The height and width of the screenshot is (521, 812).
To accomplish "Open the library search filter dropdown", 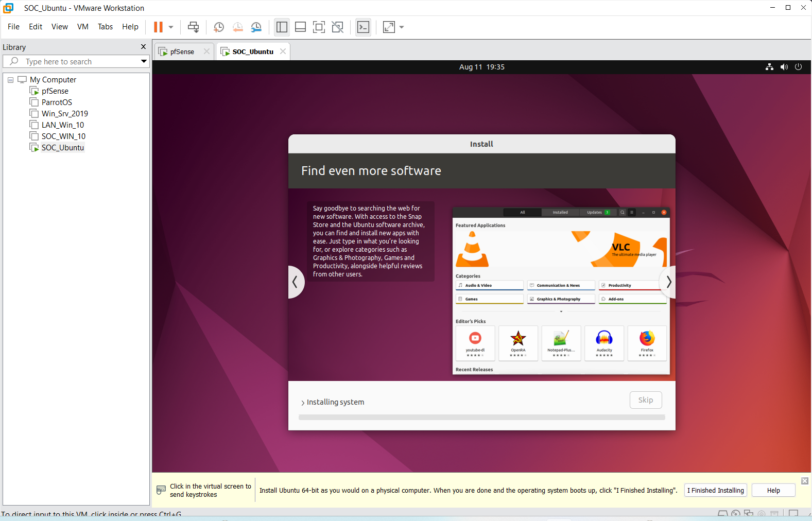I will (144, 61).
